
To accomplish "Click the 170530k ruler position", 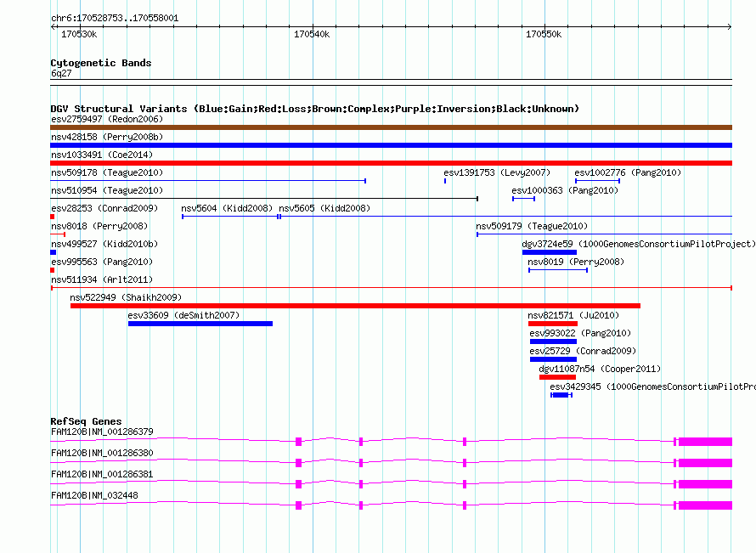I will point(79,34).
